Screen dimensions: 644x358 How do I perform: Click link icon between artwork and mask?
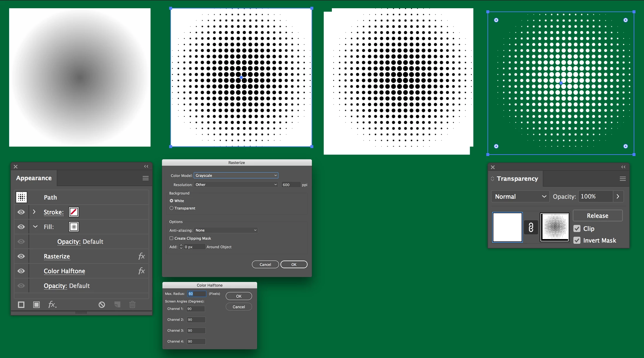[x=531, y=227]
